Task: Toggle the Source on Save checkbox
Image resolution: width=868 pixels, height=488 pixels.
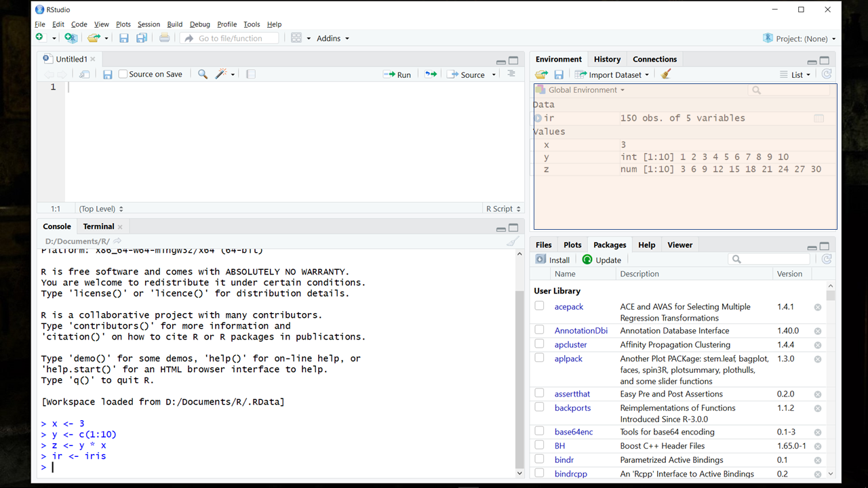Action: (123, 75)
